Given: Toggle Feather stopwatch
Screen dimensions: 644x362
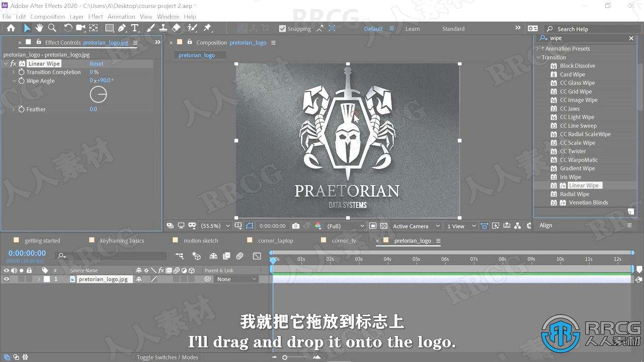Looking at the screenshot, I should 21,109.
